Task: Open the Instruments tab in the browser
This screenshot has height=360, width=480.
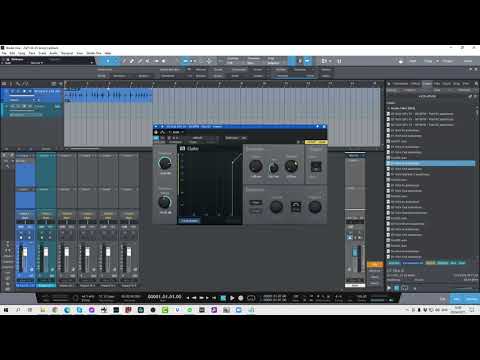Action: coord(400,84)
